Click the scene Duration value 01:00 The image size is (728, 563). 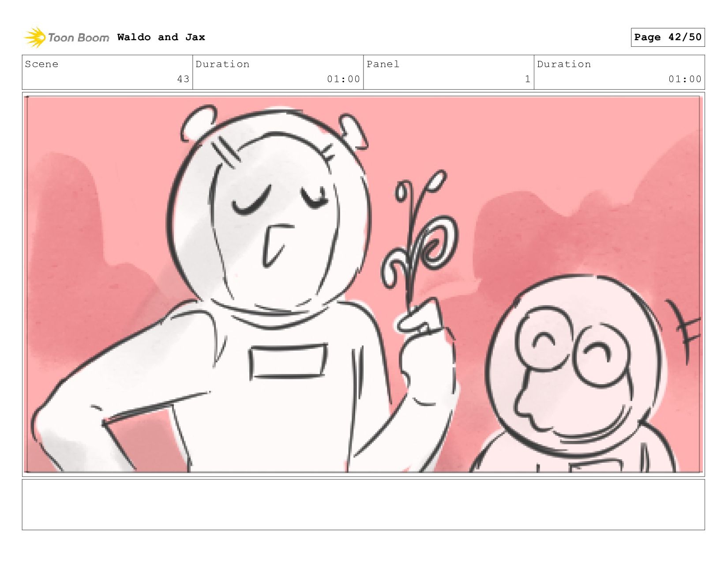pos(343,79)
